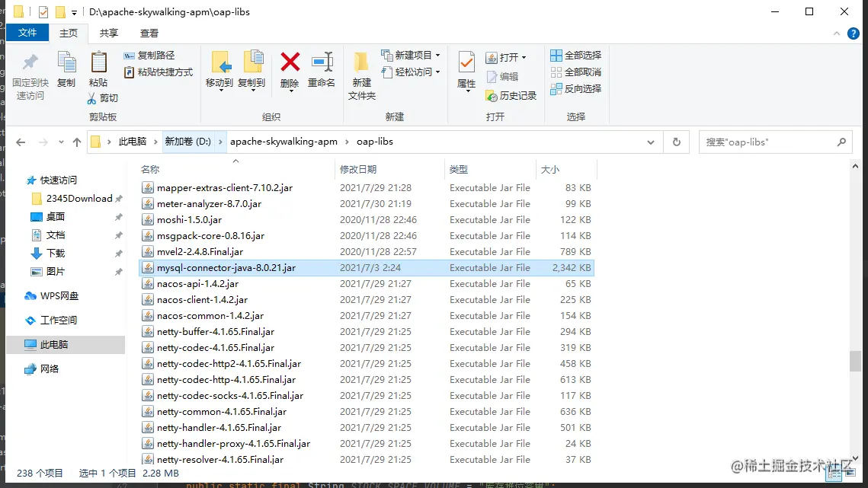Click the Refresh button in address bar

[x=677, y=142]
